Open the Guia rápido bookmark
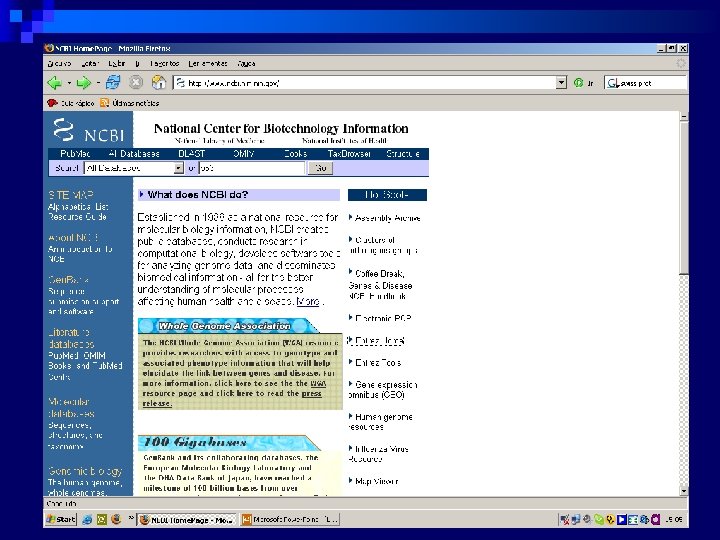 (x=71, y=103)
